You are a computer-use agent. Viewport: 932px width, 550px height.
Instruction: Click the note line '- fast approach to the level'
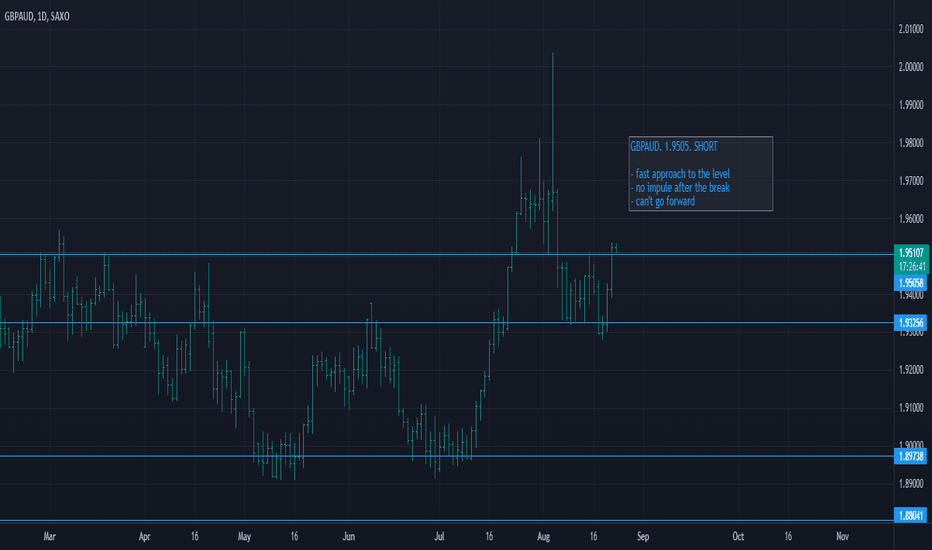680,174
